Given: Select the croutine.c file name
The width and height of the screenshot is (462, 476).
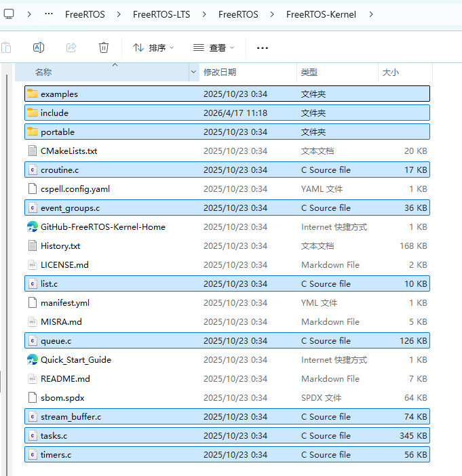Looking at the screenshot, I should 60,170.
